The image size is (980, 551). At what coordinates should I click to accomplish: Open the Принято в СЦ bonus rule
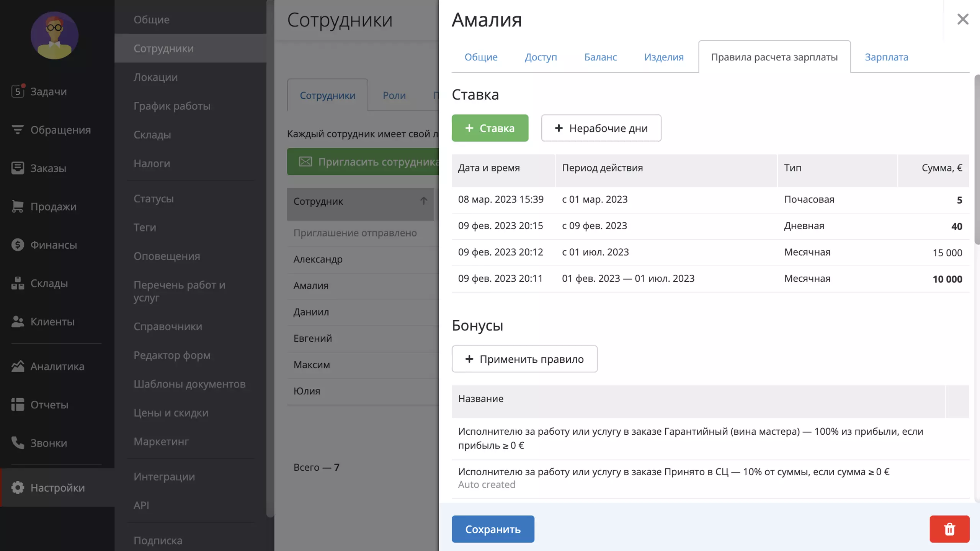[710, 478]
